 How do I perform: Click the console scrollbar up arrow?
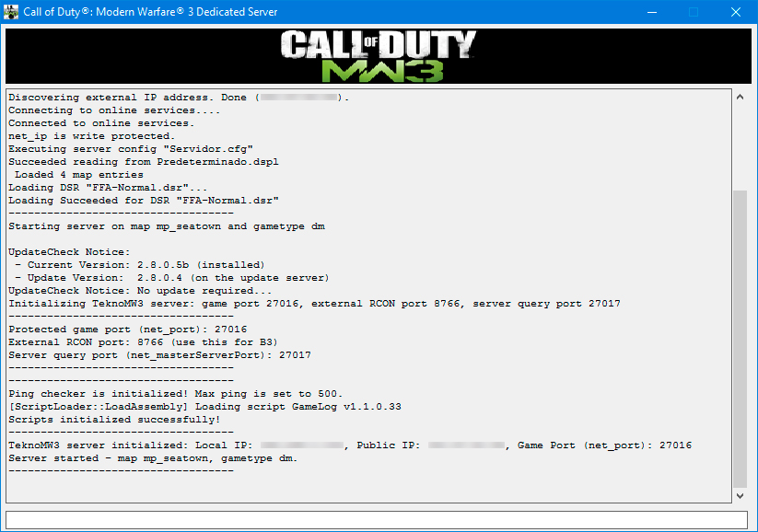(740, 98)
